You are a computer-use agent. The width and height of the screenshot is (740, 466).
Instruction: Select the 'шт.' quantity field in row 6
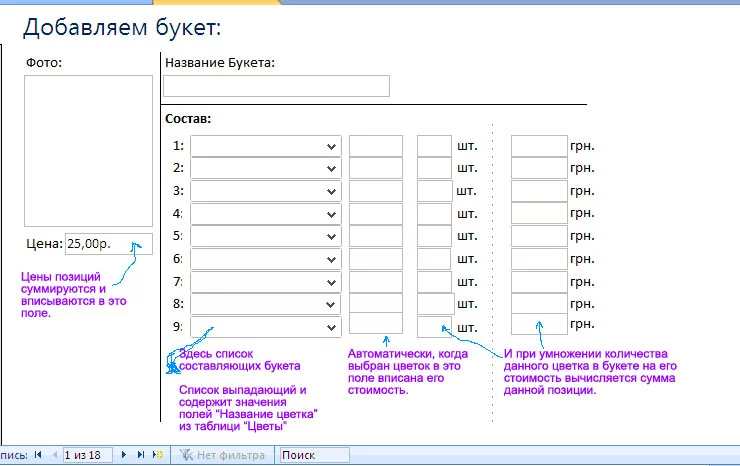tap(434, 259)
